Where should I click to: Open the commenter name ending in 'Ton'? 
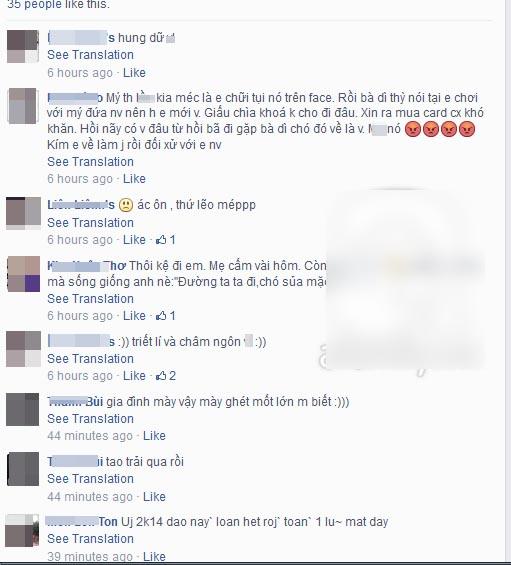pos(83,521)
